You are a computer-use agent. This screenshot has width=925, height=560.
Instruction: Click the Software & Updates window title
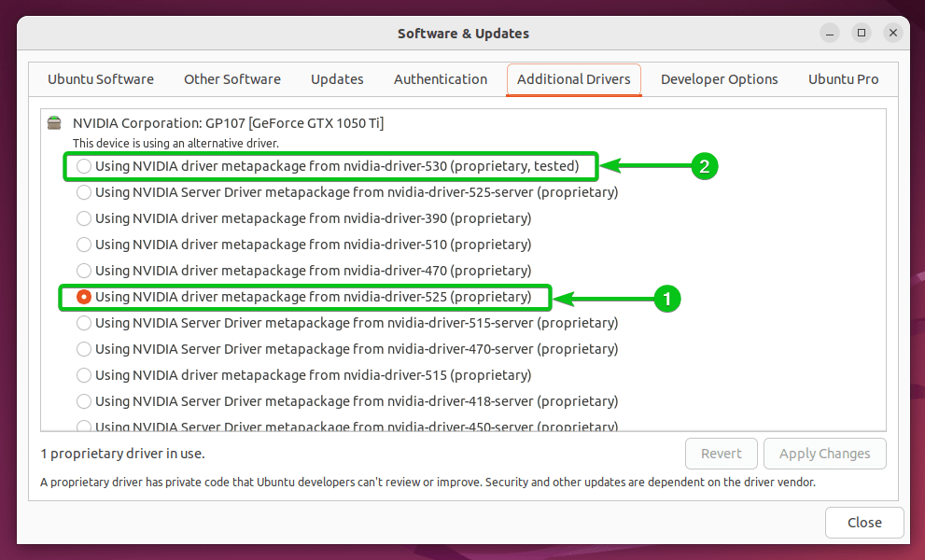point(463,34)
